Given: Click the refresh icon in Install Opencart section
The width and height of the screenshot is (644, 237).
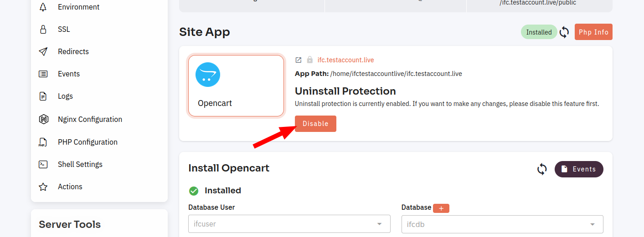Looking at the screenshot, I should (x=542, y=169).
